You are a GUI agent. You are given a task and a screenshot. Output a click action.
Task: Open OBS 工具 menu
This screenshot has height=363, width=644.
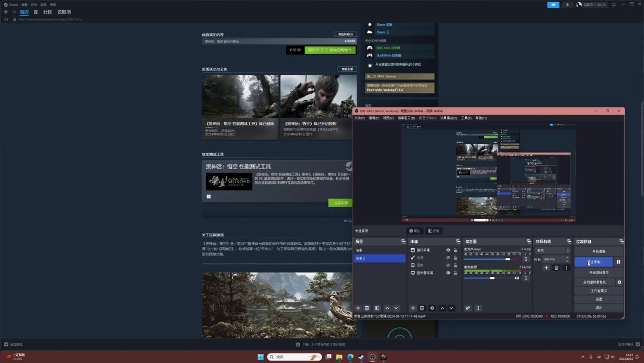tap(466, 118)
